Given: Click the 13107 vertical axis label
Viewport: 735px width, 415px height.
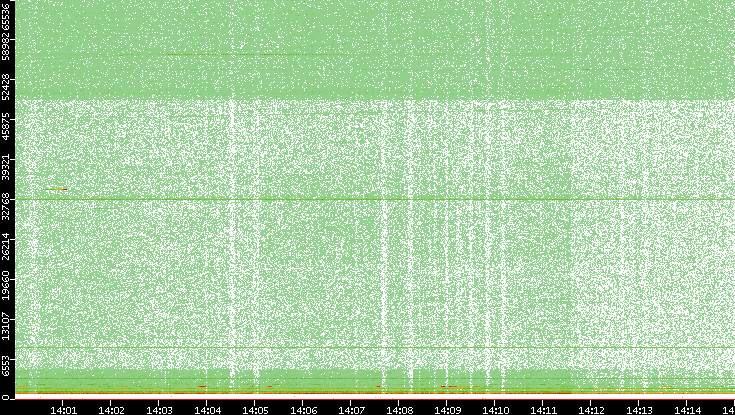Looking at the screenshot, I should pos(6,324).
